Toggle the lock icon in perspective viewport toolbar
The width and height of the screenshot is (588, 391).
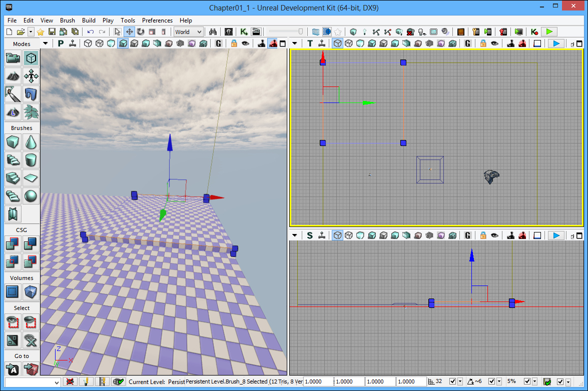click(234, 43)
